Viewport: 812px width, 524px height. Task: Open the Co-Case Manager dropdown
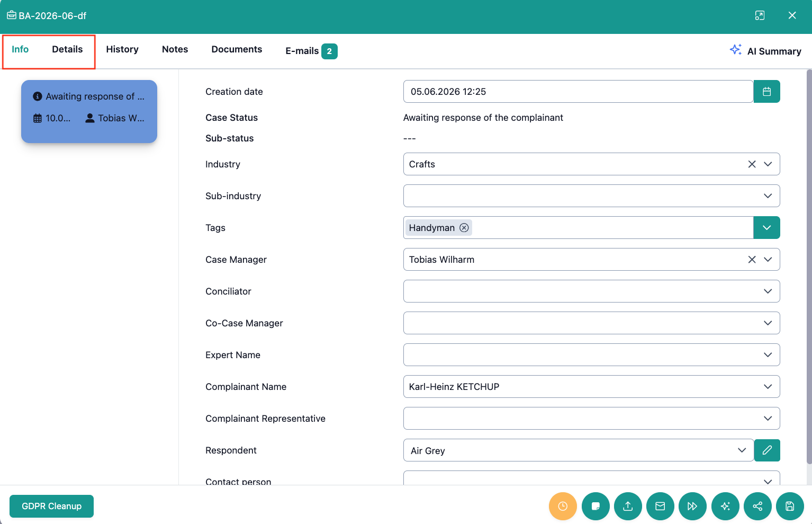pos(768,323)
